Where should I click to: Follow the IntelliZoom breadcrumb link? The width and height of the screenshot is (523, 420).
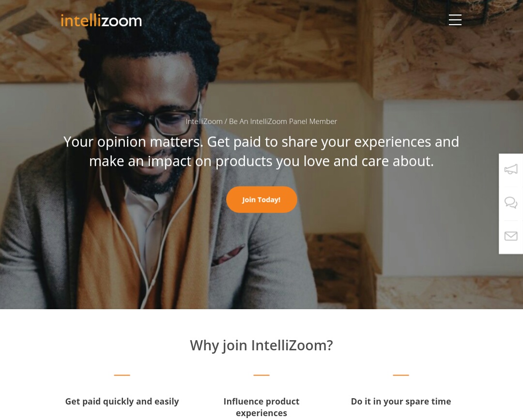tap(204, 121)
